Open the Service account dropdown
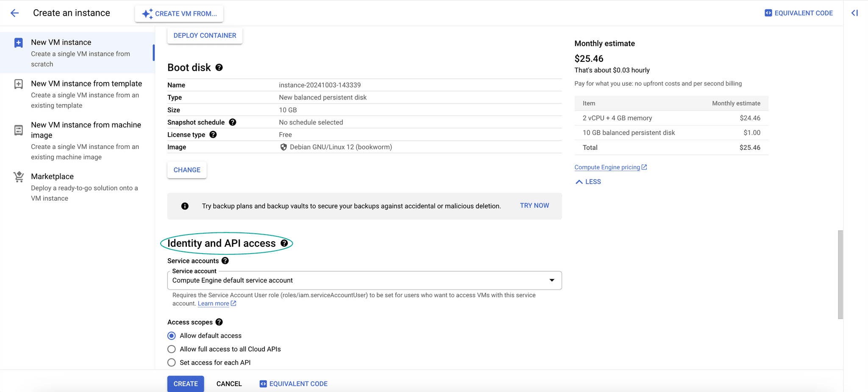Viewport: 868px width, 392px height. click(364, 280)
